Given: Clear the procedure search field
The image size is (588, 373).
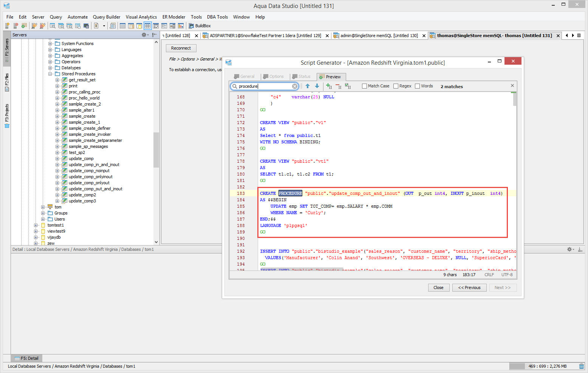Looking at the screenshot, I should (x=295, y=86).
